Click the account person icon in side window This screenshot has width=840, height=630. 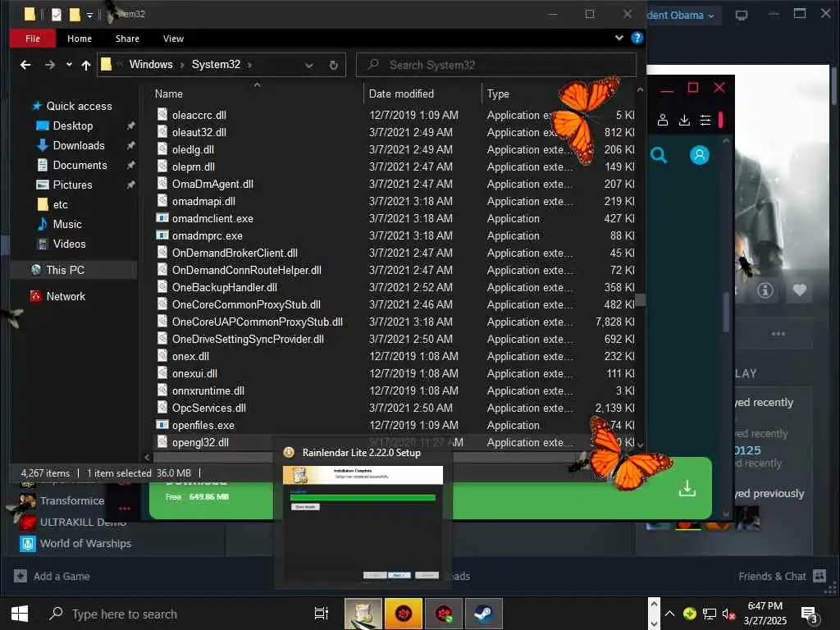coord(663,120)
